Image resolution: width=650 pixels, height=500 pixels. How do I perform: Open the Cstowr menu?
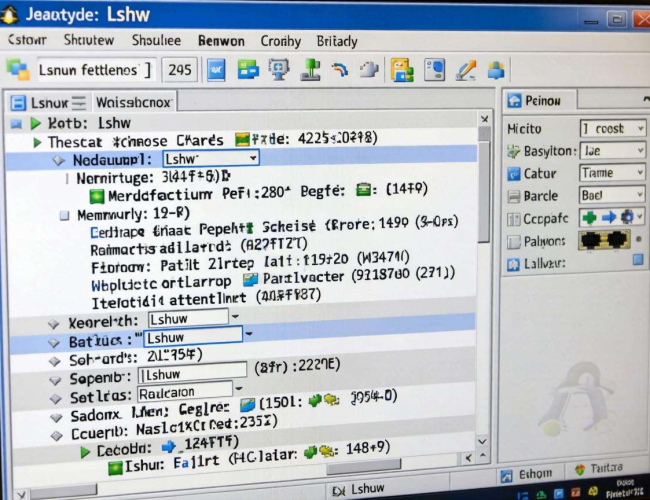27,40
